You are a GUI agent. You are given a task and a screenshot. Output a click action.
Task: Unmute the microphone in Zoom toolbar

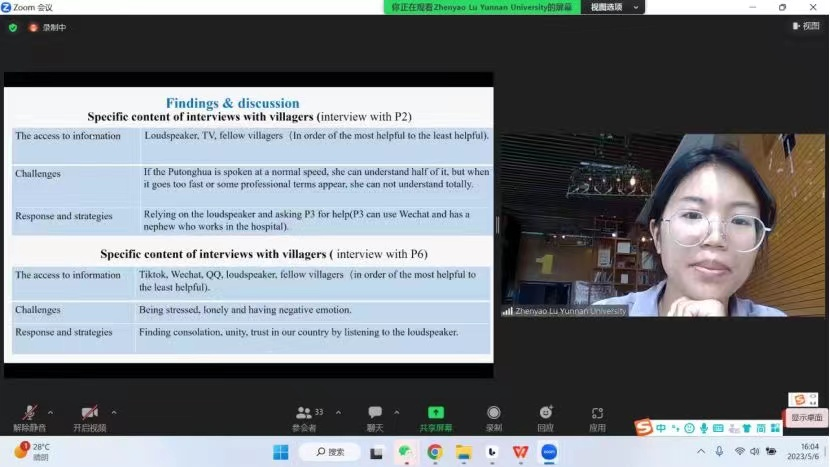[x=30, y=414]
